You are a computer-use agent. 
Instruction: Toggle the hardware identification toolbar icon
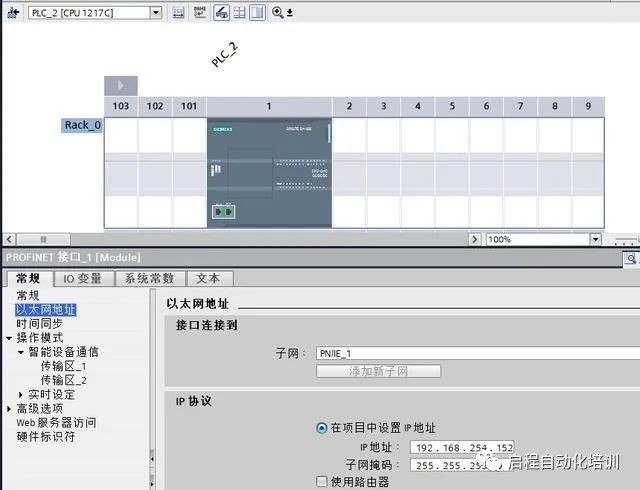[222, 13]
